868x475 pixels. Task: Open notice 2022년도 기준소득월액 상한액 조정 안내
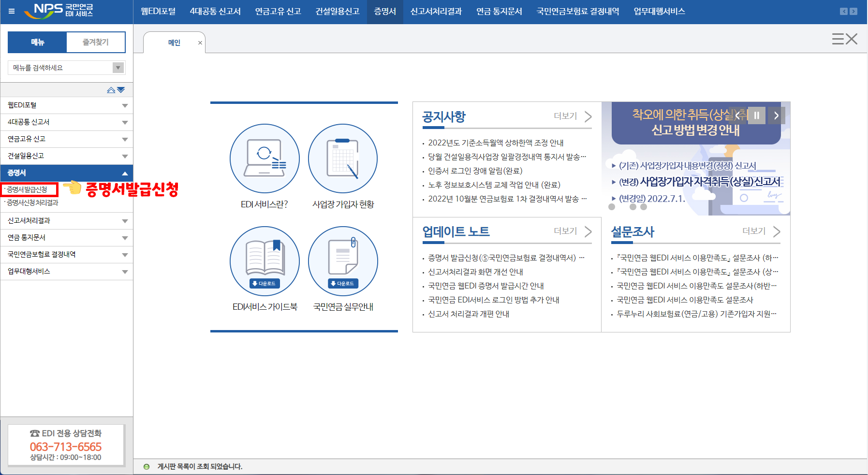pyautogui.click(x=496, y=143)
